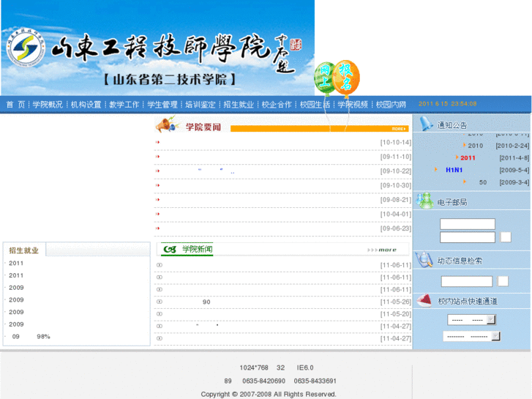Open the 机构设置 menu item
This screenshot has height=399, width=532.
[x=86, y=105]
